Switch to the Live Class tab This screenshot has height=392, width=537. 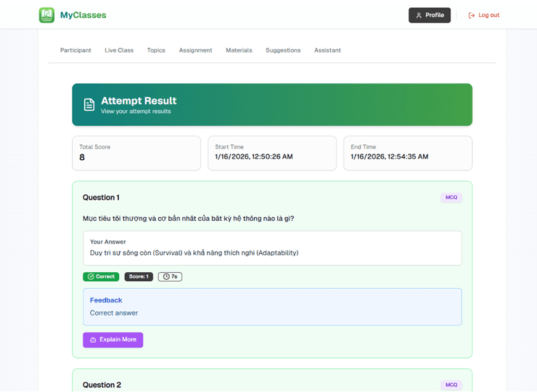[119, 51]
